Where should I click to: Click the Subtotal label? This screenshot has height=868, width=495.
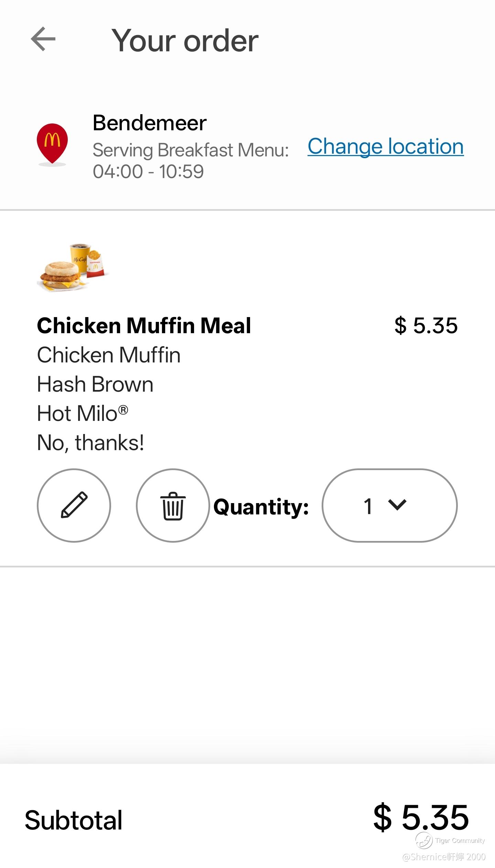click(74, 820)
